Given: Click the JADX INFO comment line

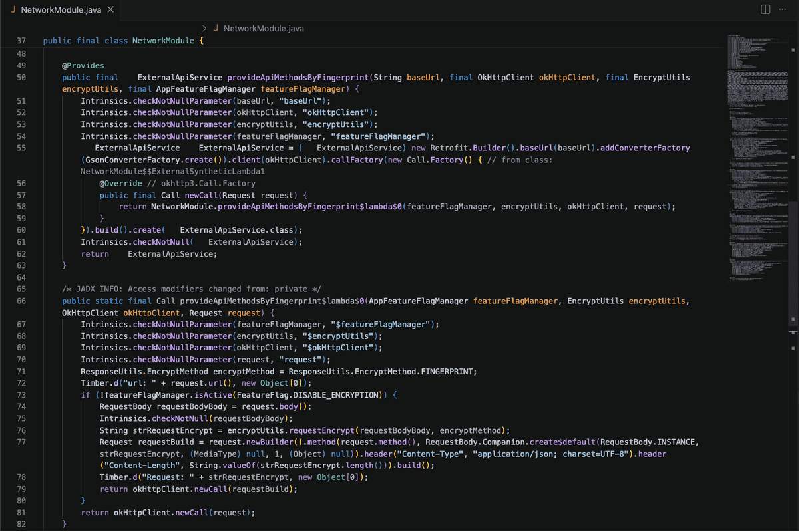Looking at the screenshot, I should click(x=192, y=289).
